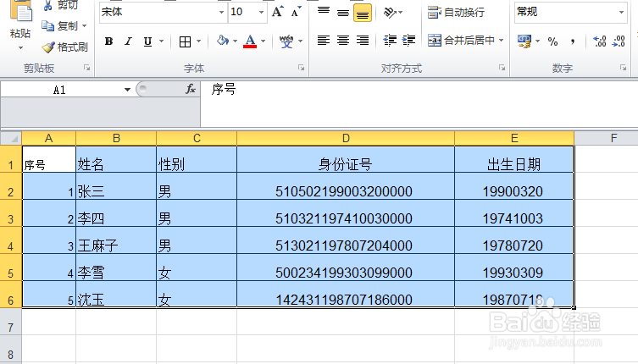The height and width of the screenshot is (364, 638).
Task: Select row 4 header
Action: [x=10, y=240]
